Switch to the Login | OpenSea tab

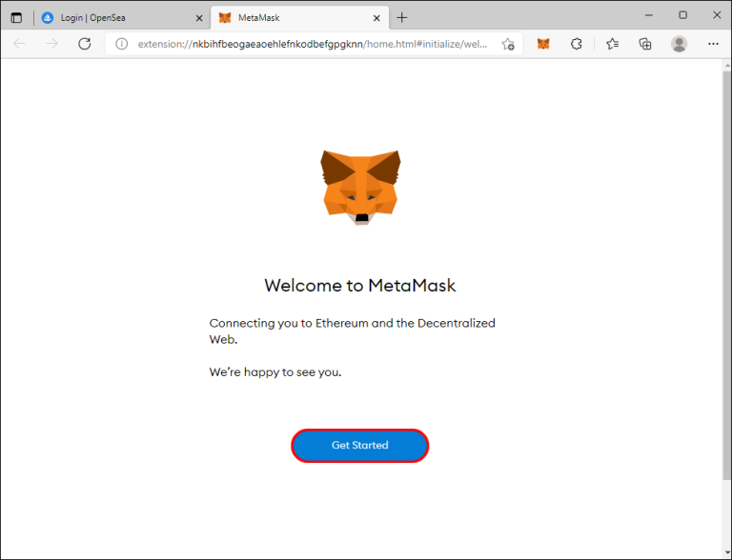point(114,17)
